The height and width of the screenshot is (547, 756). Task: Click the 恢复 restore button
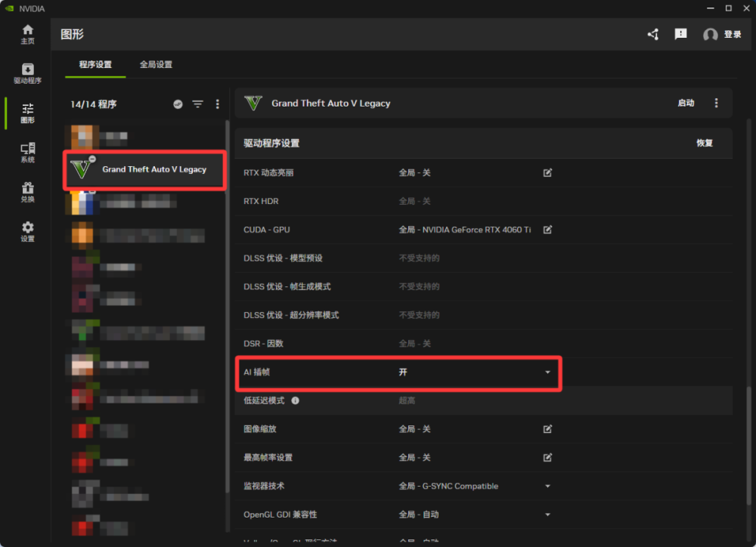704,143
